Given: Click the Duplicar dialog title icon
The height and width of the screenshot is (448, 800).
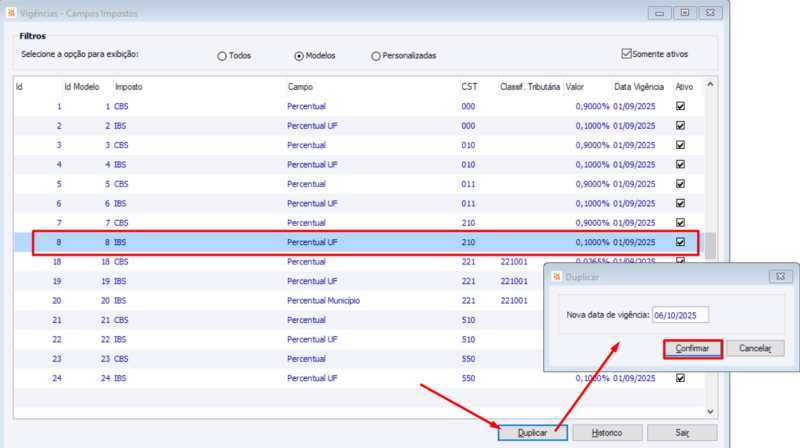Looking at the screenshot, I should pyautogui.click(x=557, y=277).
